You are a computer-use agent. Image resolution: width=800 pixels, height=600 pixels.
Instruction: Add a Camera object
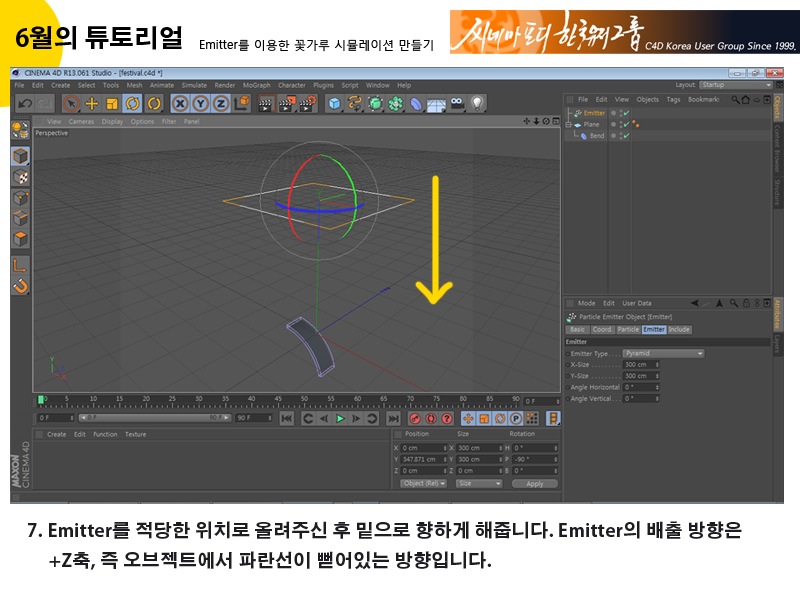(457, 104)
